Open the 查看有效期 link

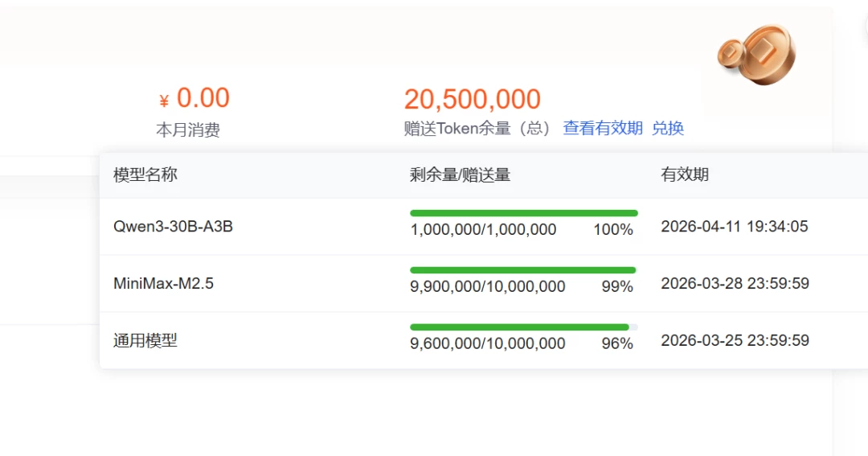click(x=603, y=128)
